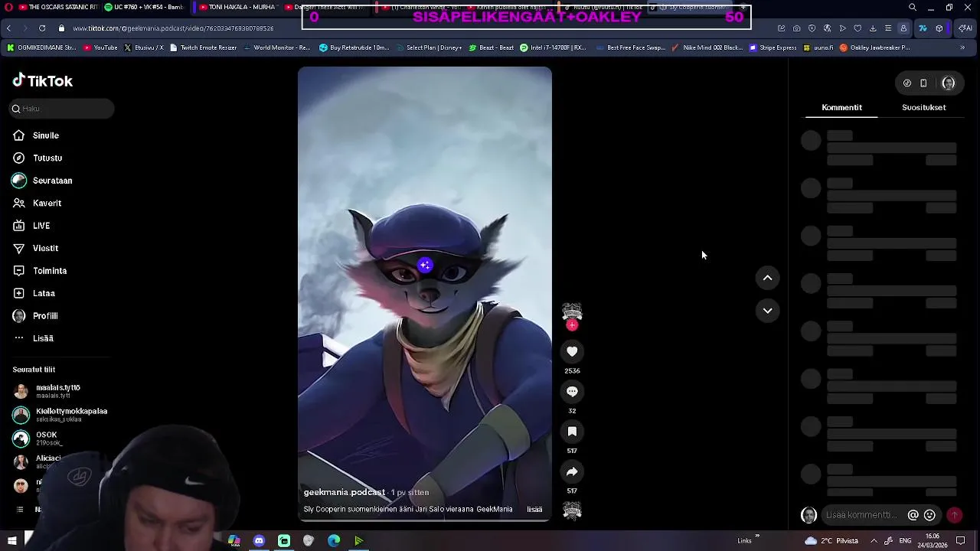Open Profiili in sidebar
The image size is (980, 551).
coord(35,316)
